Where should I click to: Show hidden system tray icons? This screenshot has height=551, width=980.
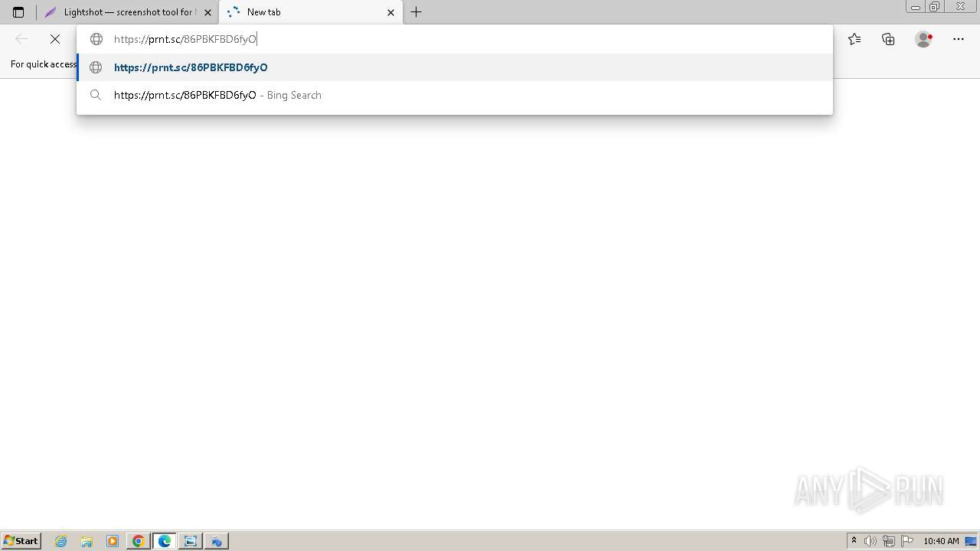854,541
